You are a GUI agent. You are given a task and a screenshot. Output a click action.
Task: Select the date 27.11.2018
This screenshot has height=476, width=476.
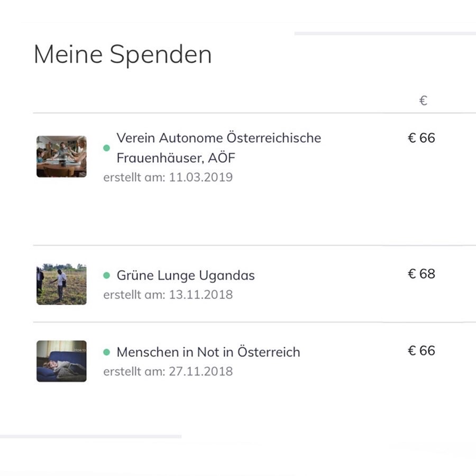(x=200, y=372)
